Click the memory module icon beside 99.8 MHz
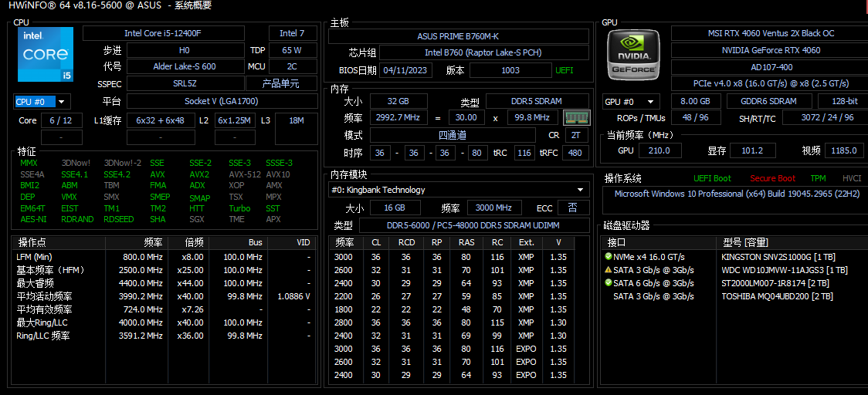The height and width of the screenshot is (395, 868). click(x=577, y=118)
